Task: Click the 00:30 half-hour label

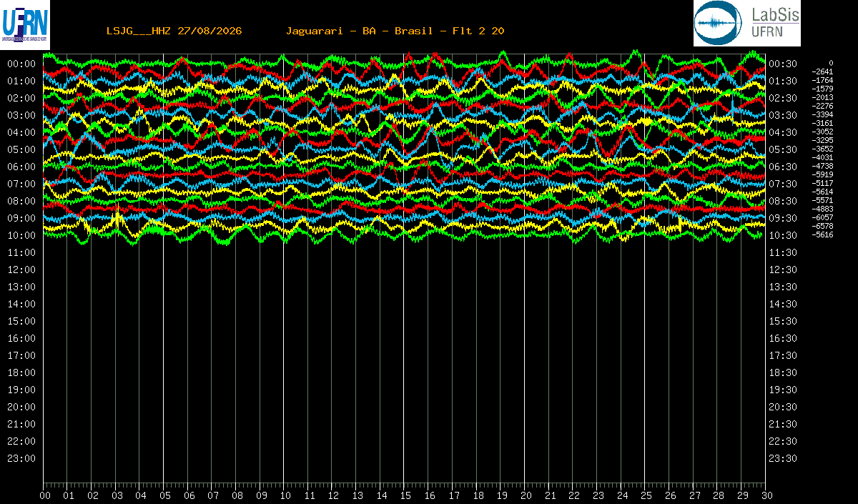Action: (x=783, y=64)
